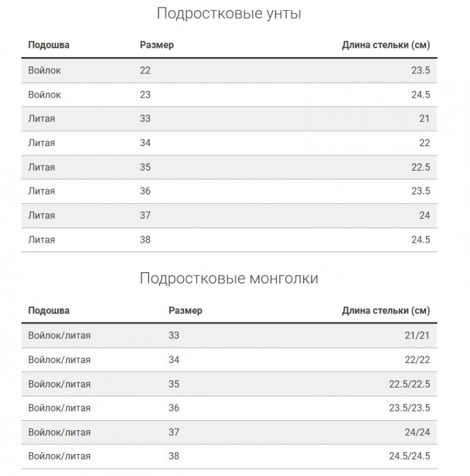The height and width of the screenshot is (476, 470).
Task: Click the "Литая" cell in the унты size 33 row
Action: pyautogui.click(x=41, y=119)
